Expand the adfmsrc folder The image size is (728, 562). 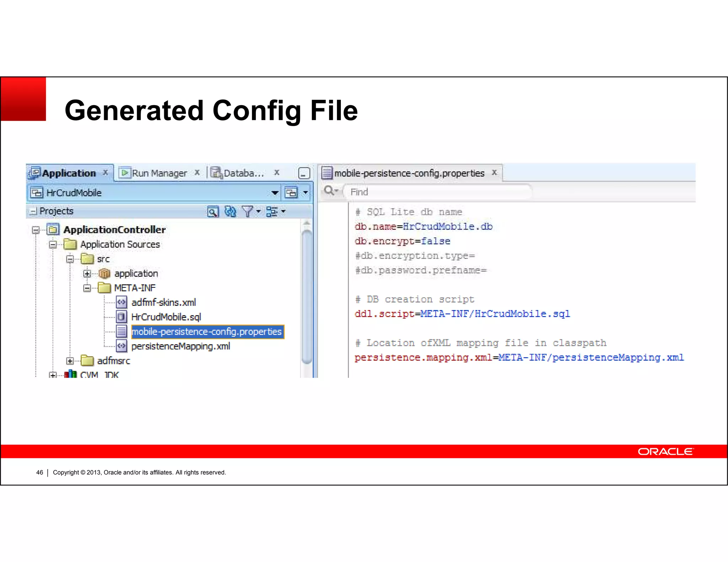pyautogui.click(x=70, y=361)
